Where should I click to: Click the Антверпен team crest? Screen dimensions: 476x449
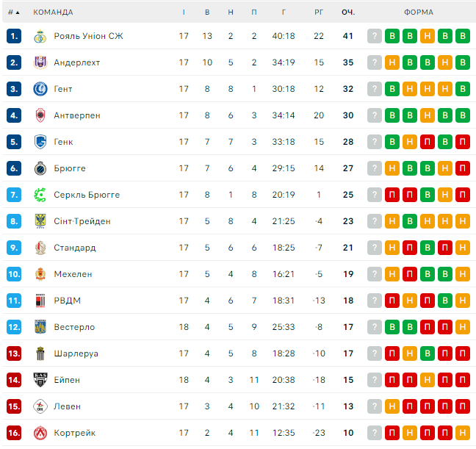(x=40, y=115)
